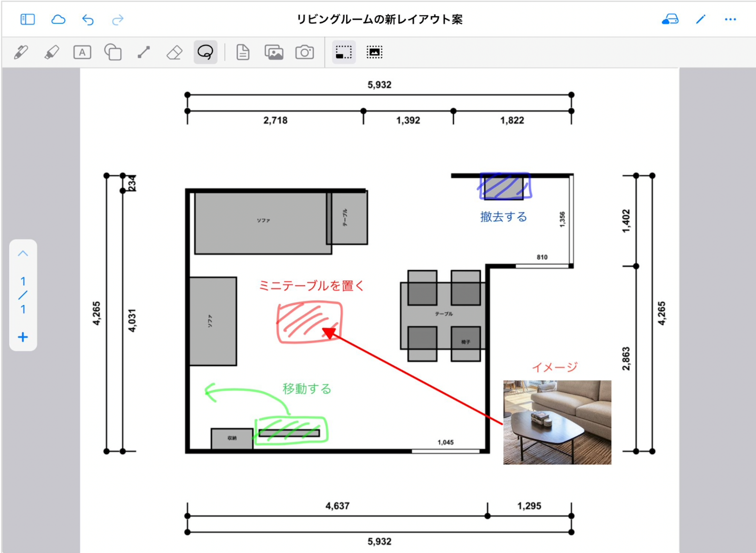Select the camera/photo capture tool
The height and width of the screenshot is (553, 756).
pos(304,53)
